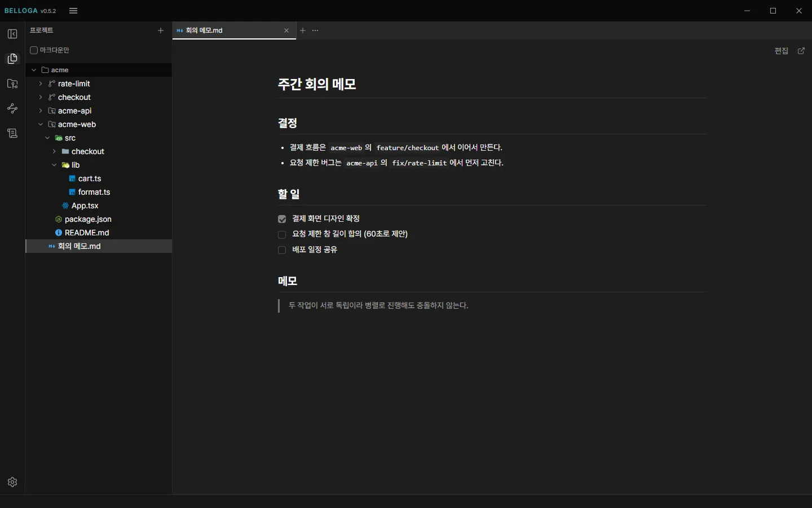This screenshot has height=508, width=812.
Task: Click the feature/checkout inline code
Action: pos(408,148)
